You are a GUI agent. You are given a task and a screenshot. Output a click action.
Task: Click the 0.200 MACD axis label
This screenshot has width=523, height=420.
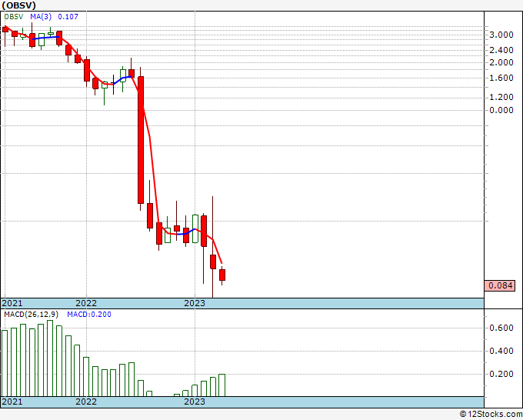(501, 374)
